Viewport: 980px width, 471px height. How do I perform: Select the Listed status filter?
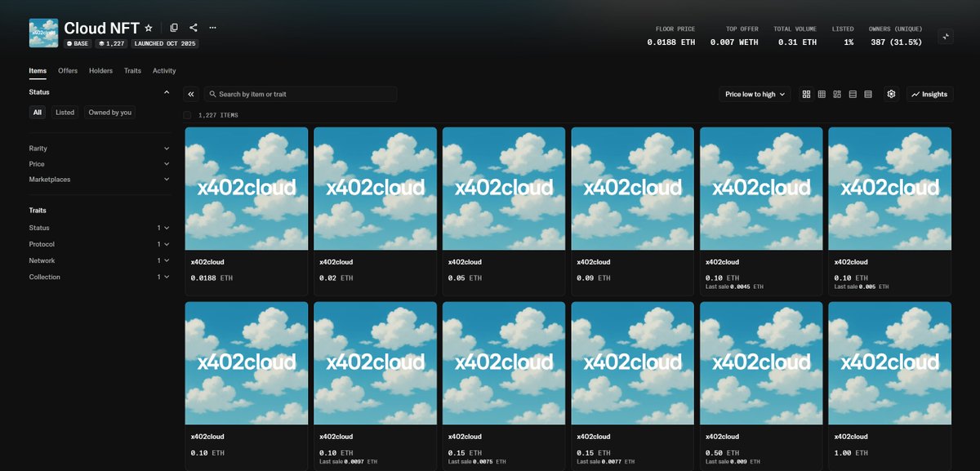(x=65, y=113)
